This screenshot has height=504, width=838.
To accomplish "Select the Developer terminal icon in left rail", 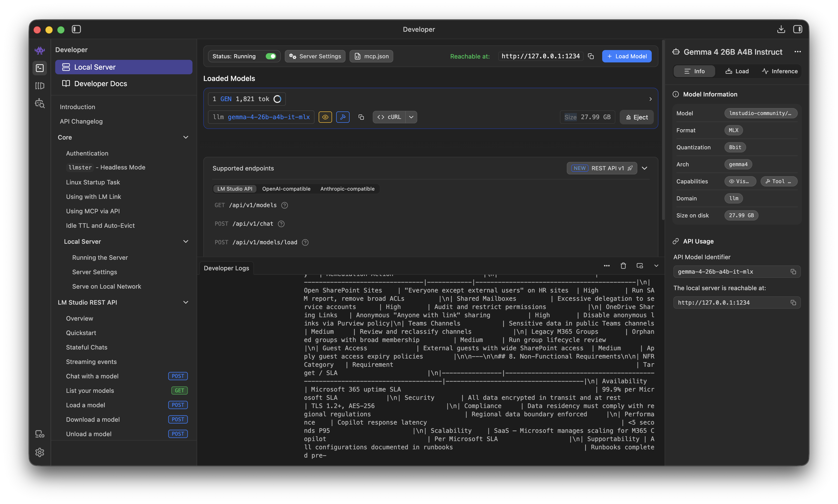I will 40,68.
